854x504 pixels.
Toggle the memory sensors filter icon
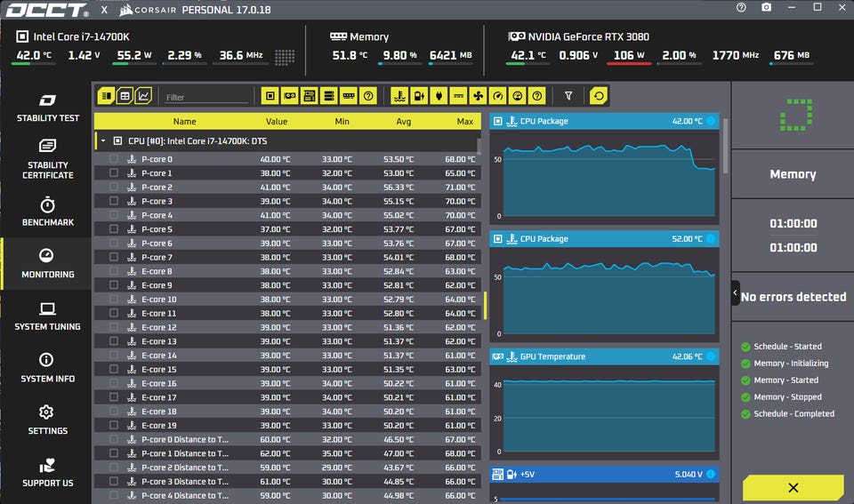click(349, 96)
